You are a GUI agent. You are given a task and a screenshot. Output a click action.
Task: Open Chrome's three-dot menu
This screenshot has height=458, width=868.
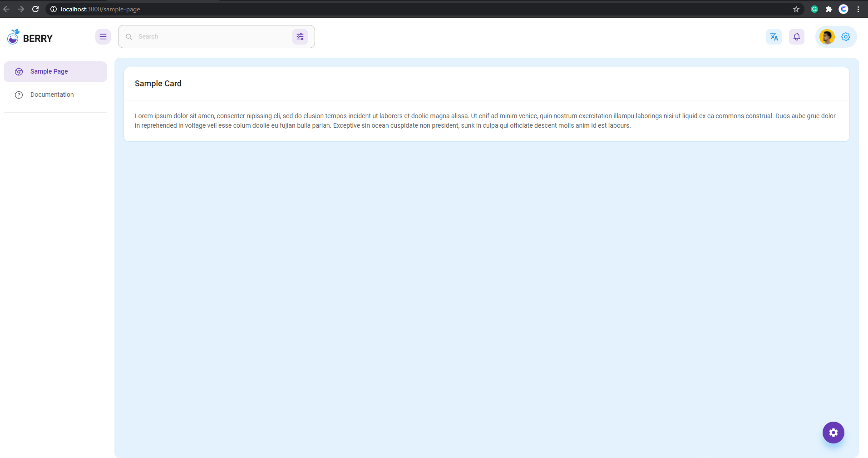tap(858, 9)
